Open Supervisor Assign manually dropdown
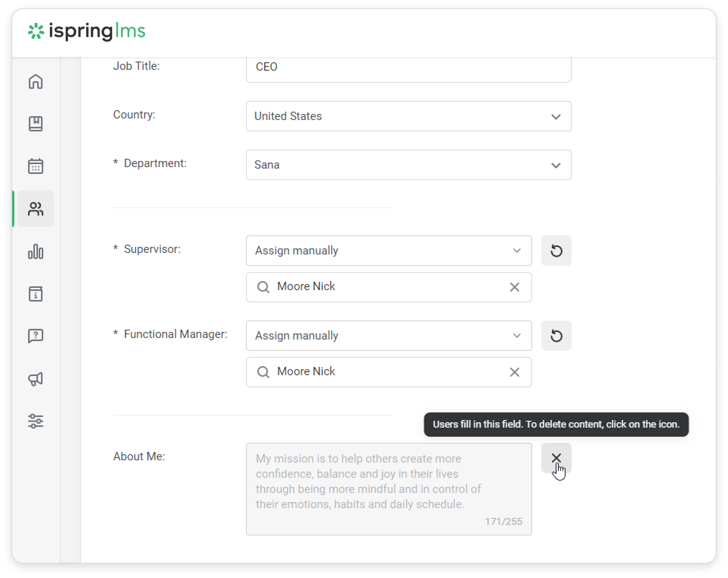728x578 pixels. 388,251
